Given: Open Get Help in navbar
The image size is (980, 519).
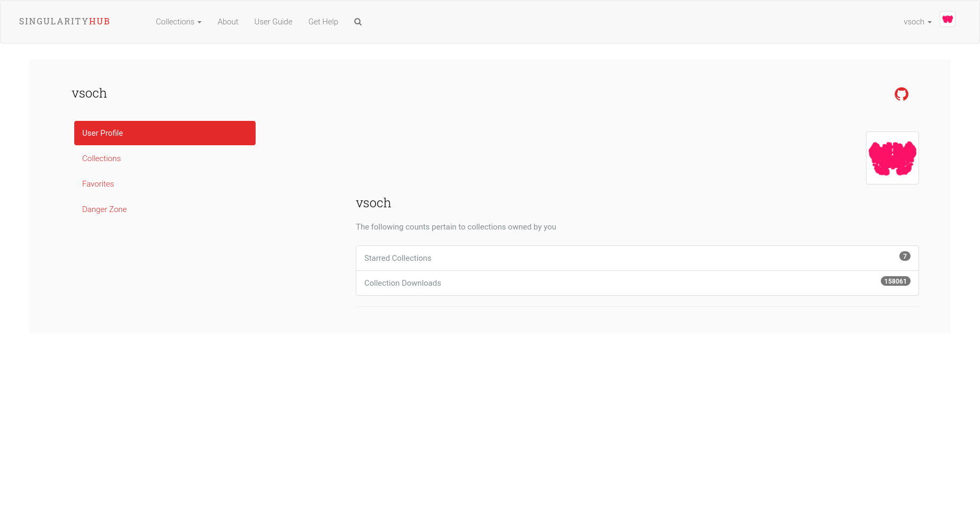Looking at the screenshot, I should click(x=323, y=22).
